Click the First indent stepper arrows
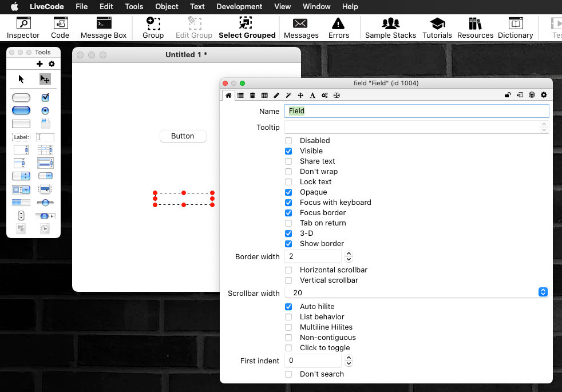 (349, 361)
